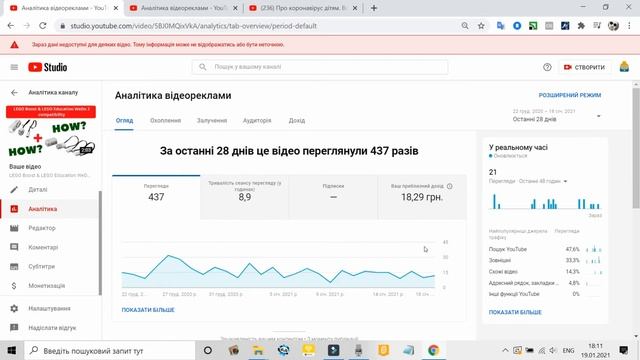Switch to the Дохід tab
Viewport: 640px width, 360px height.
(x=297, y=120)
